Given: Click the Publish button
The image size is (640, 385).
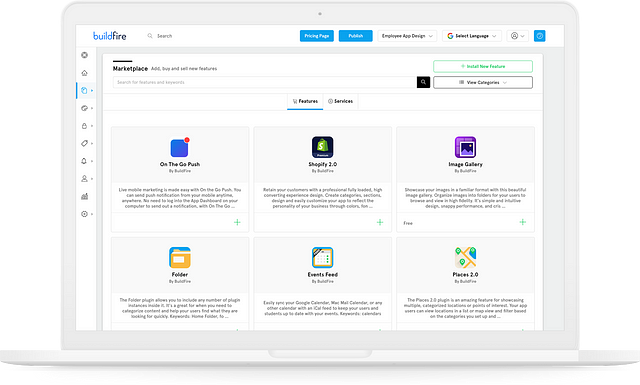Looking at the screenshot, I should (x=356, y=36).
